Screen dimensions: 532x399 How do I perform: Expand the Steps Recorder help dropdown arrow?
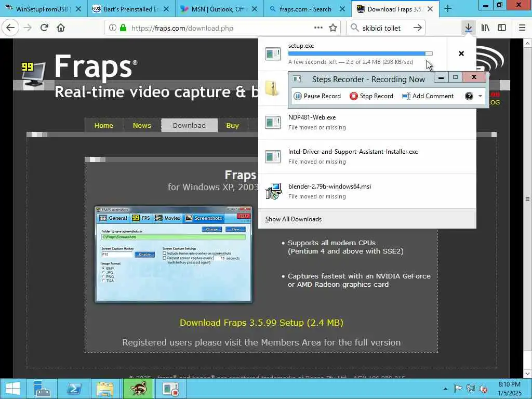pos(480,96)
